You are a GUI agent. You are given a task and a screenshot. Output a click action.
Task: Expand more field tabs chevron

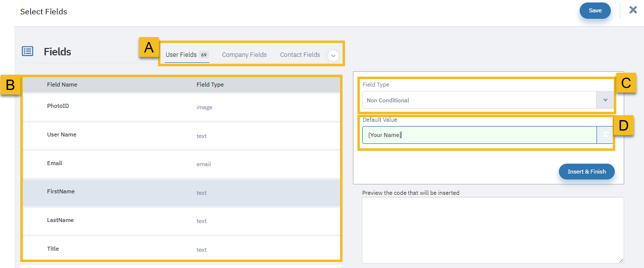(x=333, y=56)
